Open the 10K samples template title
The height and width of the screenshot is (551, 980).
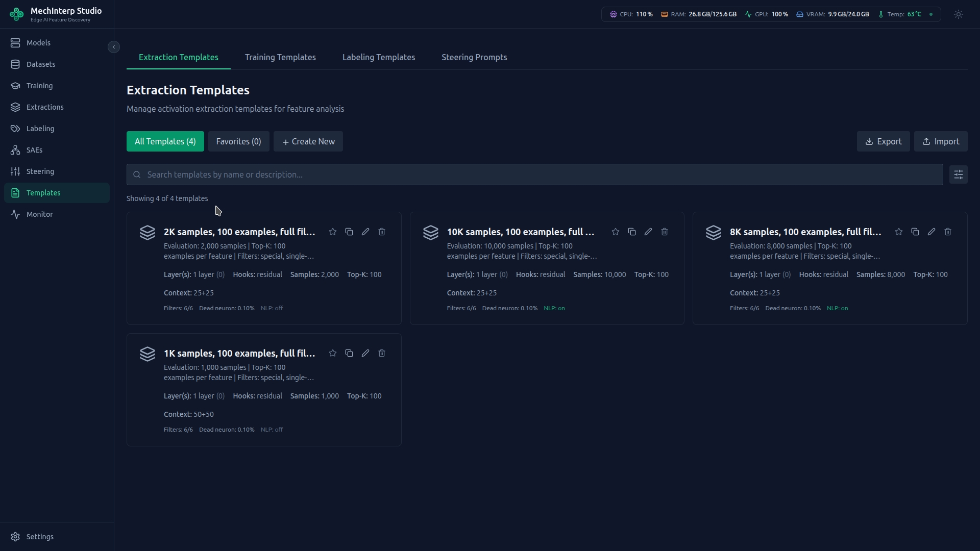click(x=521, y=232)
